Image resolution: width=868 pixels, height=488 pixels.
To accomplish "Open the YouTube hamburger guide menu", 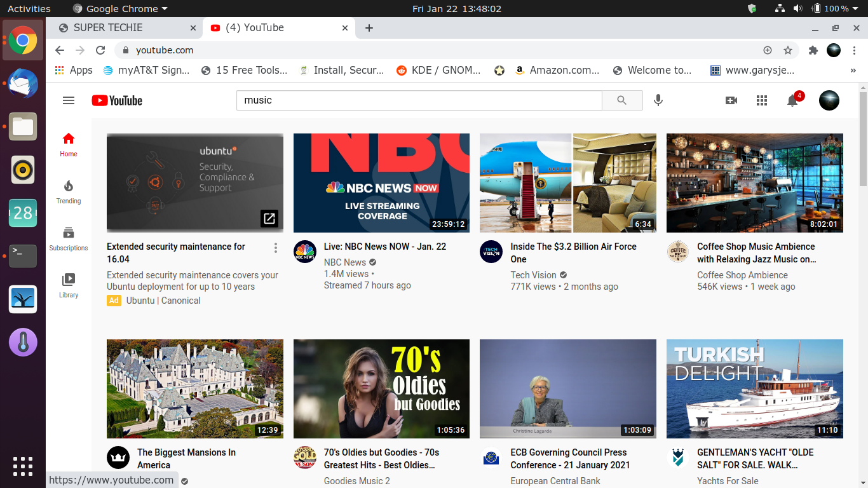I will coord(69,100).
